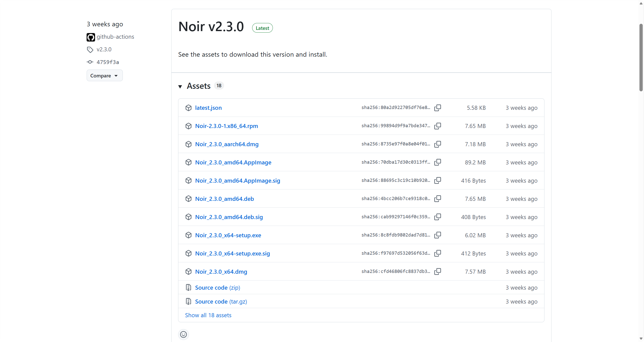644x342 pixels.
Task: Open the v2.3.0 tag link
Action: click(104, 50)
